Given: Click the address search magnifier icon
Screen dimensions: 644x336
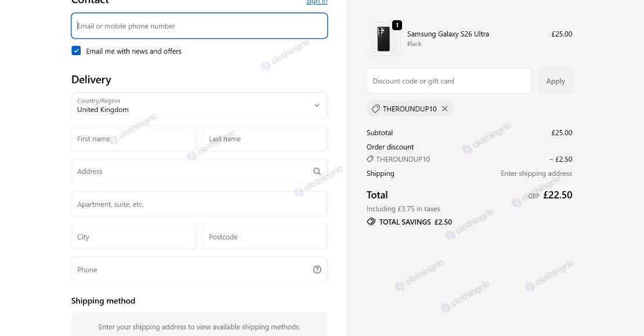Looking at the screenshot, I should (317, 171).
